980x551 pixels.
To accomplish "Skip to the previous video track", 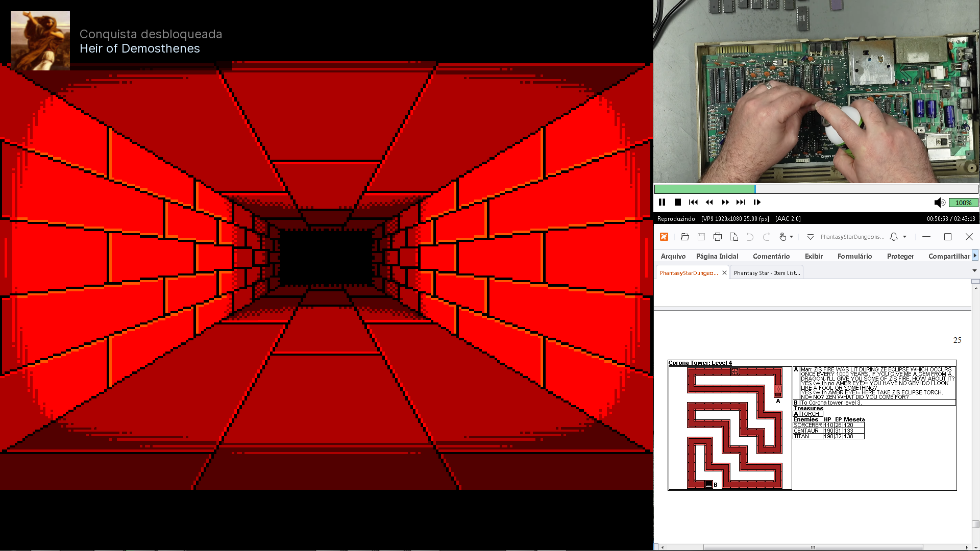I will pos(693,203).
